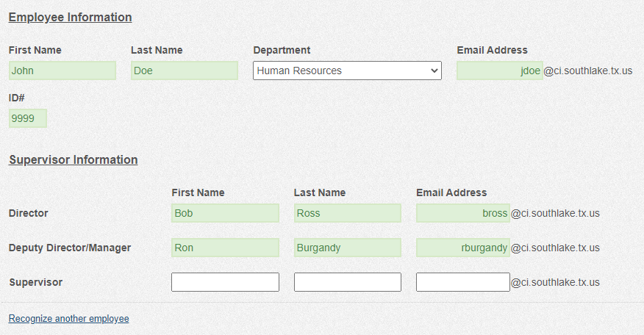Click the Deputy Director last name Burgandy

coord(348,248)
